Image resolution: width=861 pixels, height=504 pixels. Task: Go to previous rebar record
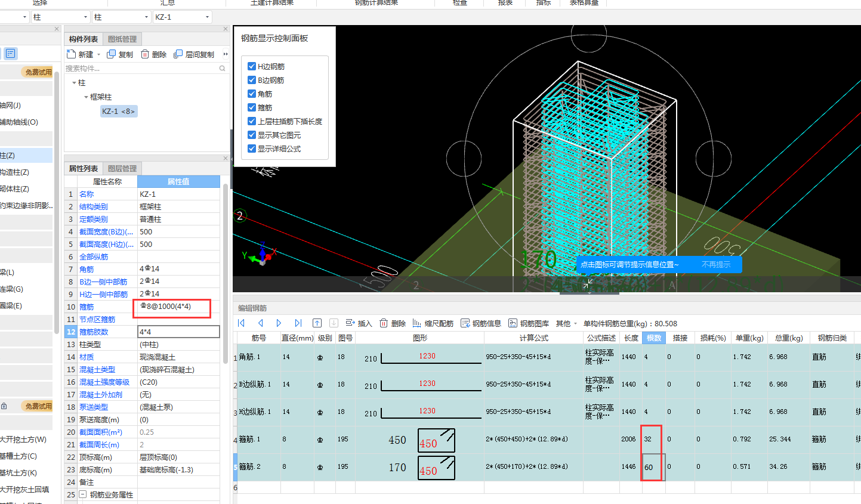(x=261, y=323)
